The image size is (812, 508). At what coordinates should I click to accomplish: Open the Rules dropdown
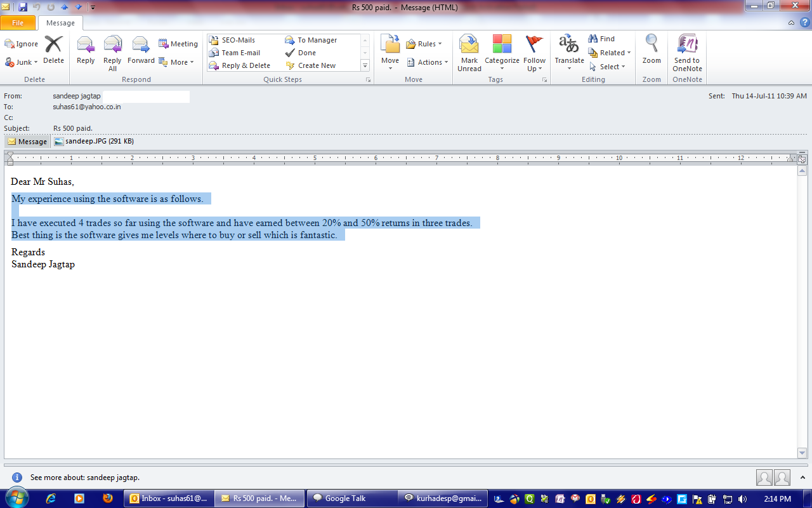click(x=424, y=44)
